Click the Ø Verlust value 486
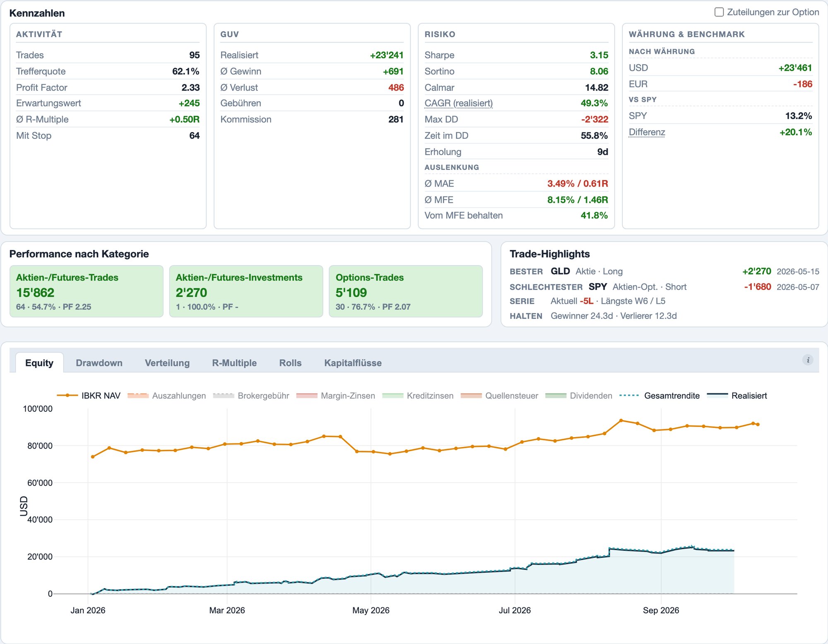Viewport: 828px width, 644px height. (x=396, y=87)
